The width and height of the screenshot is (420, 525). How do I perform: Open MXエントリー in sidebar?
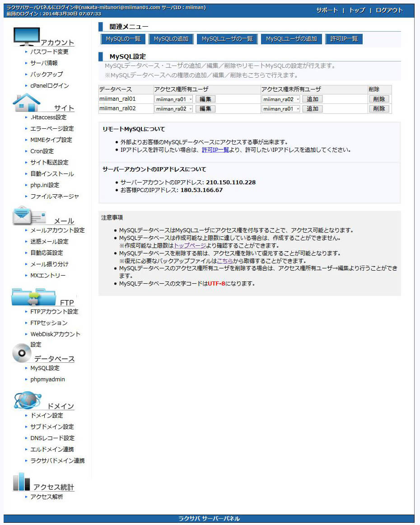click(x=48, y=276)
